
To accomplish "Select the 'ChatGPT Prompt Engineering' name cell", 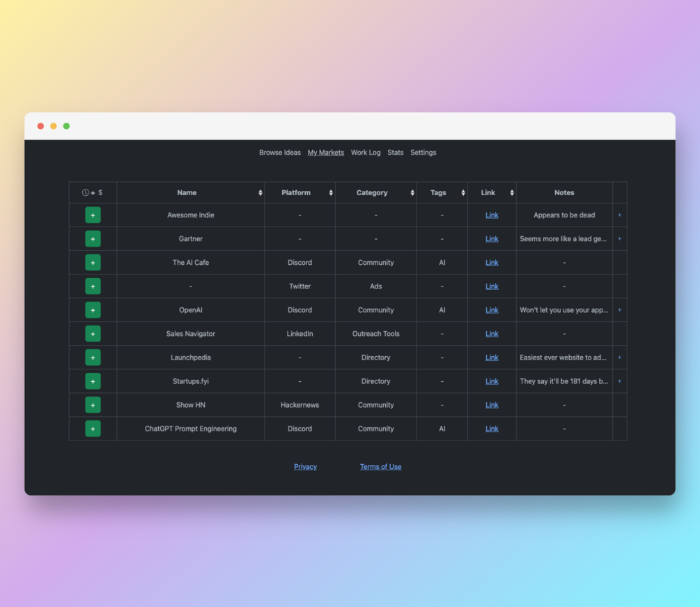I will (191, 429).
